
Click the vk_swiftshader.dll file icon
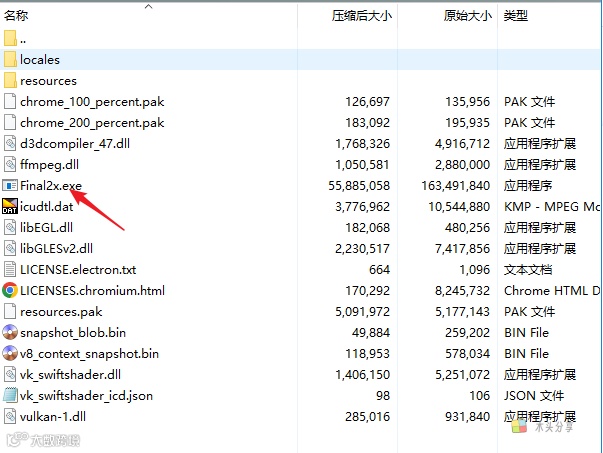point(10,375)
